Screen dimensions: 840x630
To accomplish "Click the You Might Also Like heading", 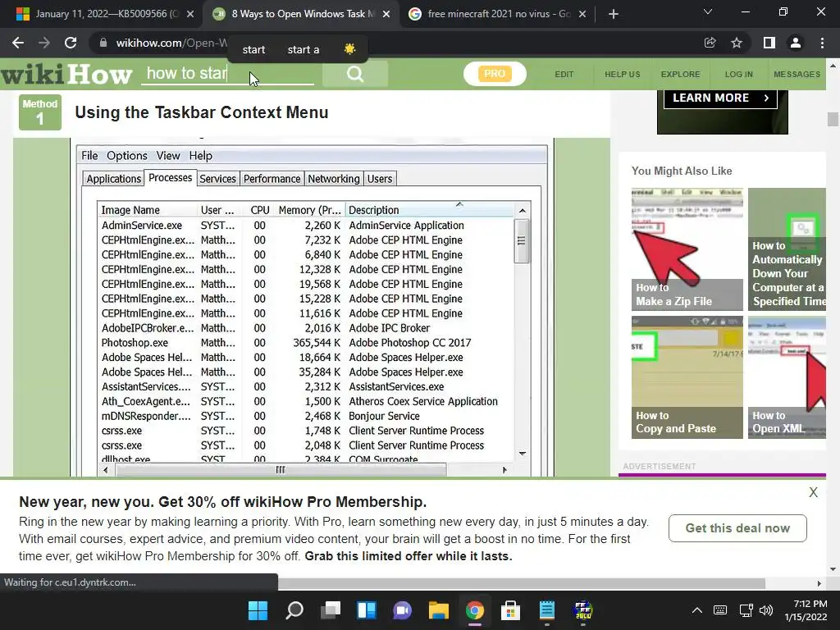I will click(x=682, y=171).
